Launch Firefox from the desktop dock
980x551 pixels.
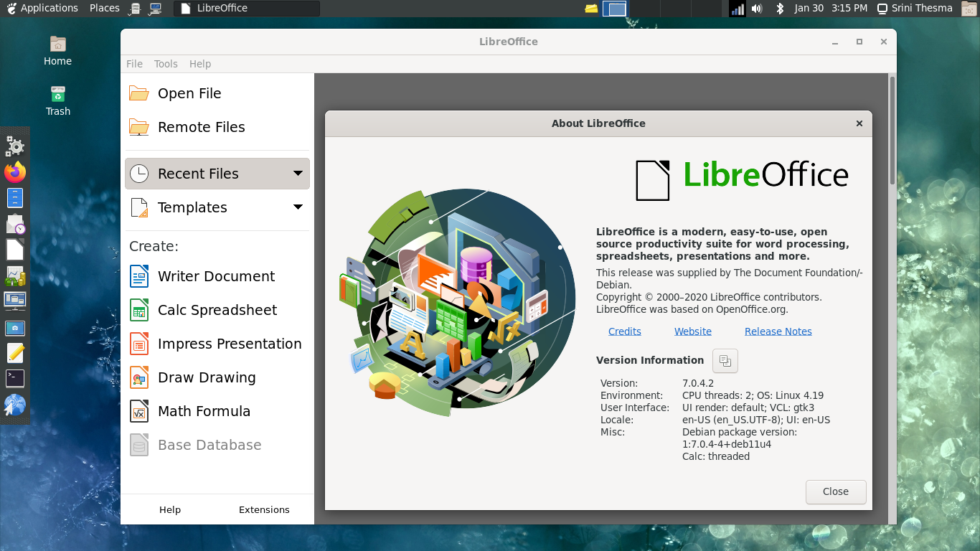[x=14, y=172]
